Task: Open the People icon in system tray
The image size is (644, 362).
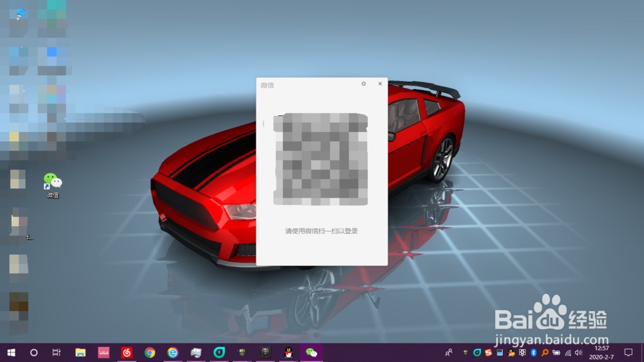Action: pos(448,352)
